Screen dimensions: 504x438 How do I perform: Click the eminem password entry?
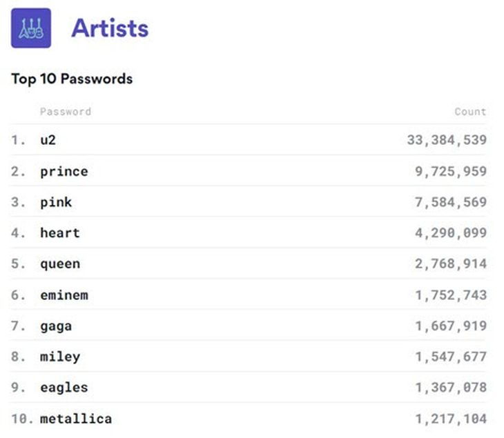click(64, 295)
